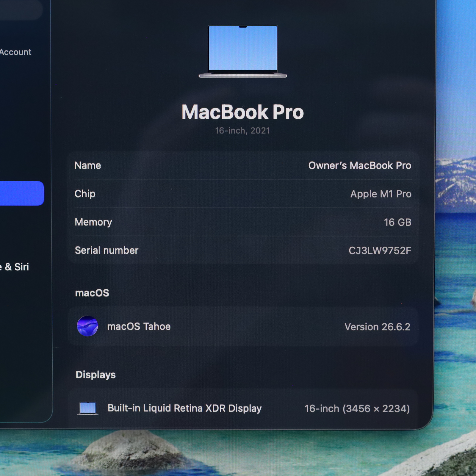Click the MacBook Pro title heading

click(x=243, y=112)
